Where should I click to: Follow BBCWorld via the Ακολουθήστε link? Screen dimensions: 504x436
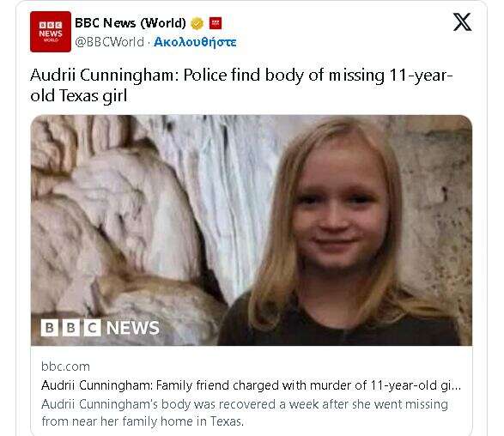[195, 42]
